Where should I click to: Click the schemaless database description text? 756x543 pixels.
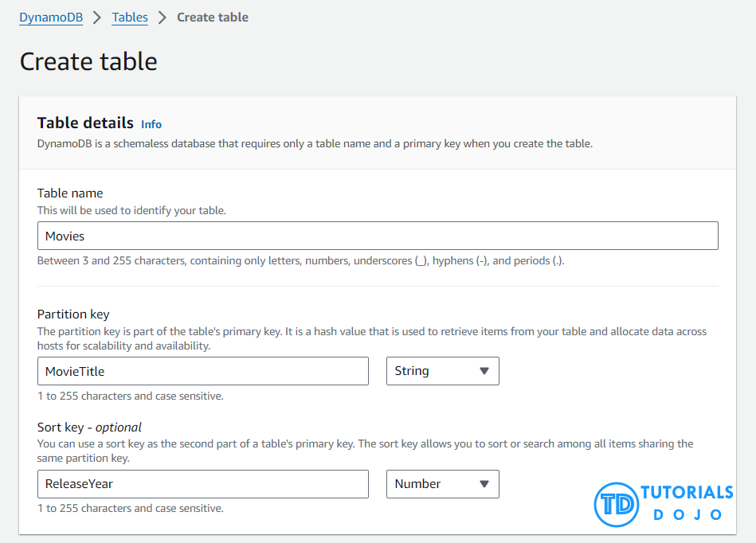(x=315, y=144)
